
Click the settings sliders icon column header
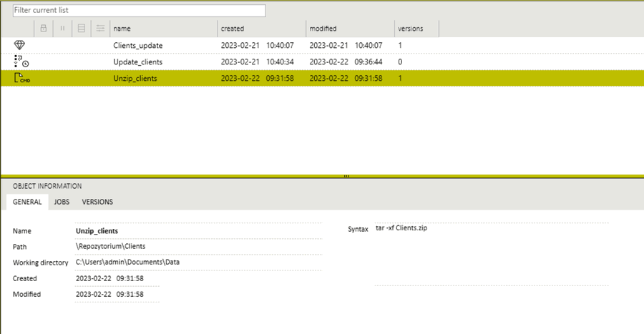(100, 29)
